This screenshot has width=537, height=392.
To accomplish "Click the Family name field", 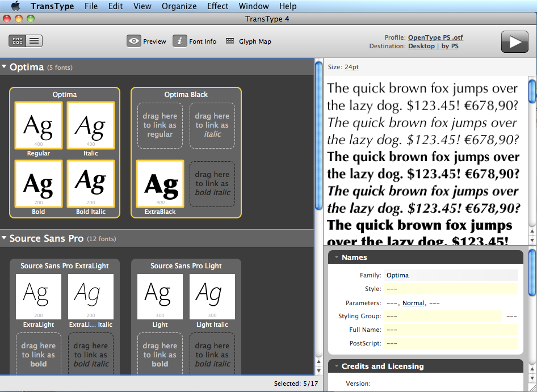I will click(450, 275).
